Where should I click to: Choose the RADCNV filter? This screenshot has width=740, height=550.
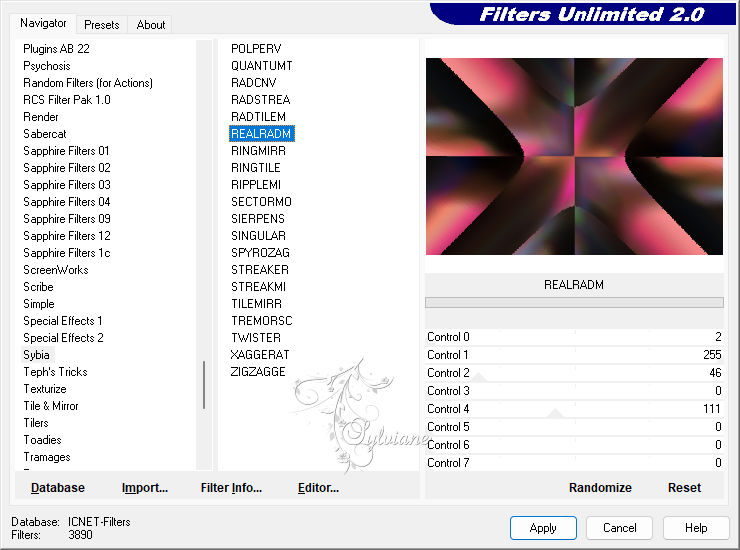253,83
